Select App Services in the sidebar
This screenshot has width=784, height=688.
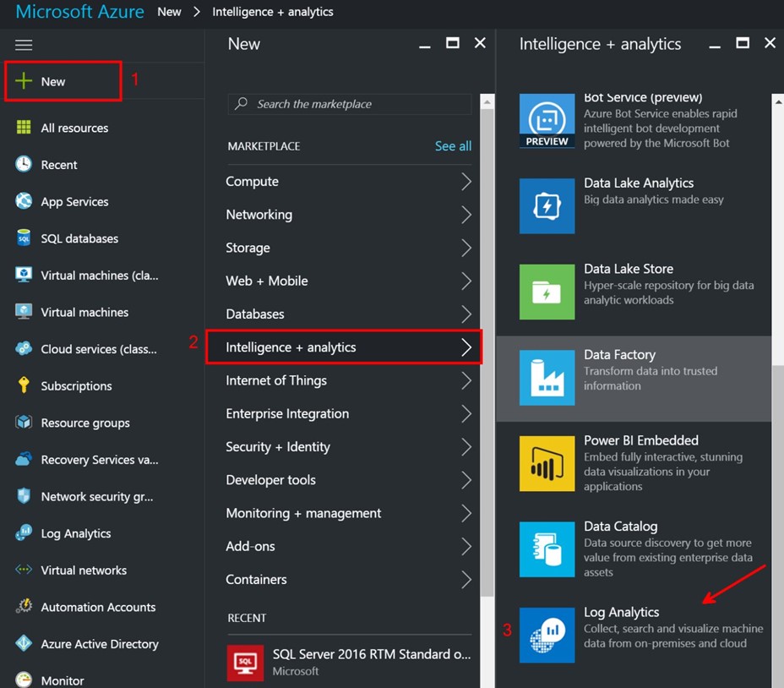(x=74, y=202)
